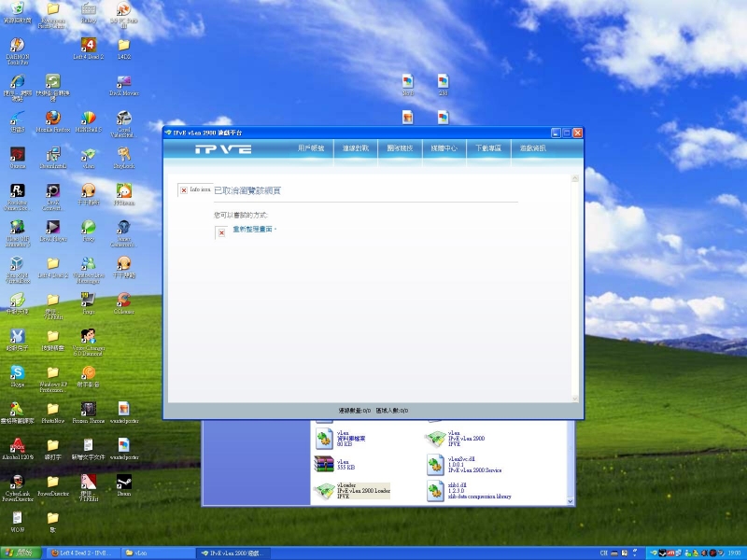Click the IPVE logo in header

222,149
